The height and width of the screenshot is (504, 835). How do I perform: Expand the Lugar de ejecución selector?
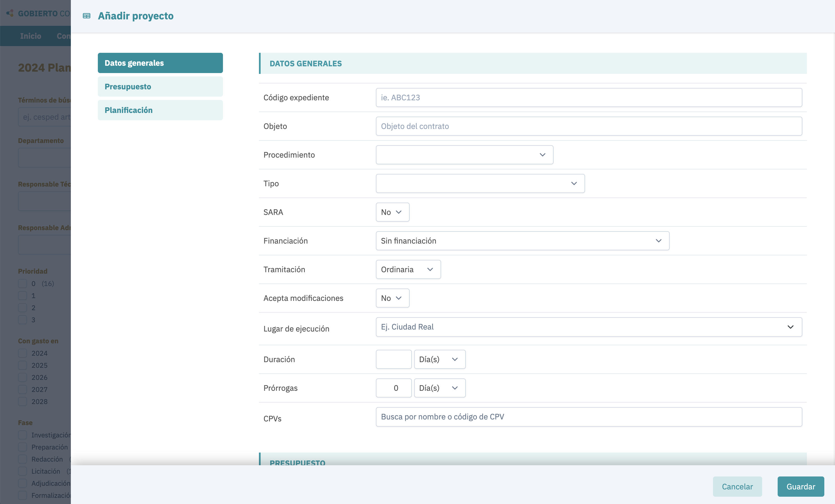point(589,327)
